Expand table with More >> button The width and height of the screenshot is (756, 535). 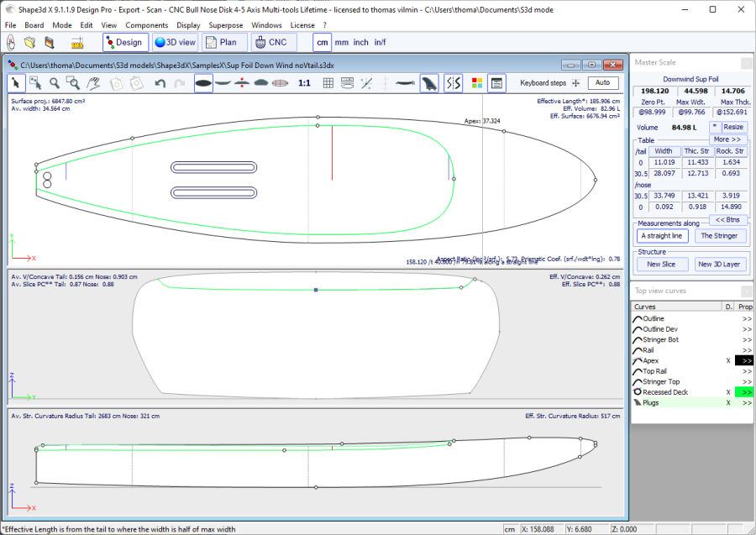click(x=727, y=139)
